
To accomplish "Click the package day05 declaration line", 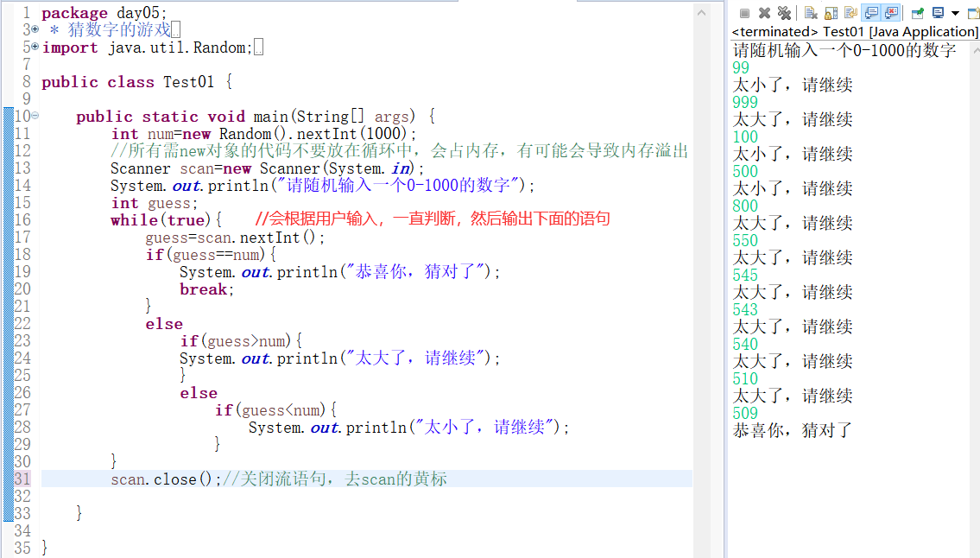I will (104, 12).
